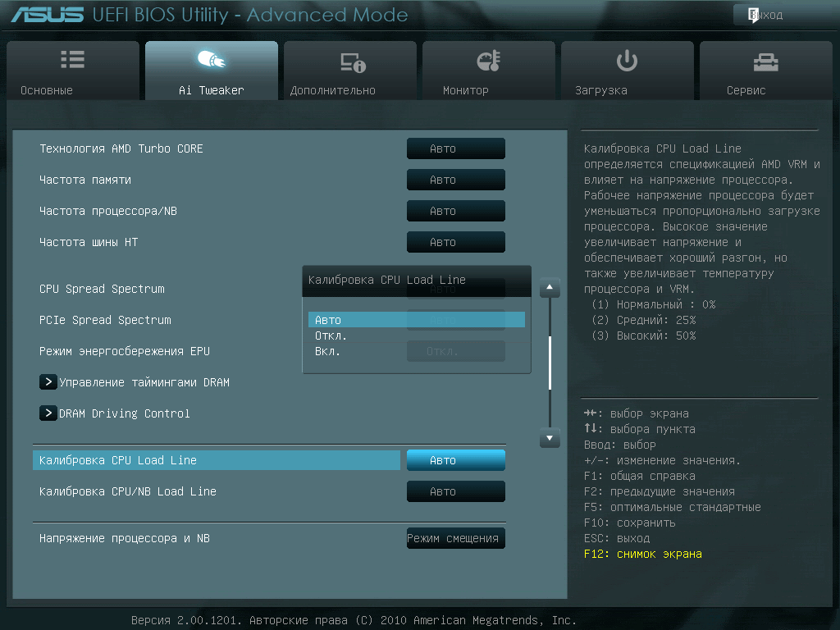The width and height of the screenshot is (840, 630).
Task: Open Частота процессора/NB Авто dropdown
Action: (x=456, y=211)
